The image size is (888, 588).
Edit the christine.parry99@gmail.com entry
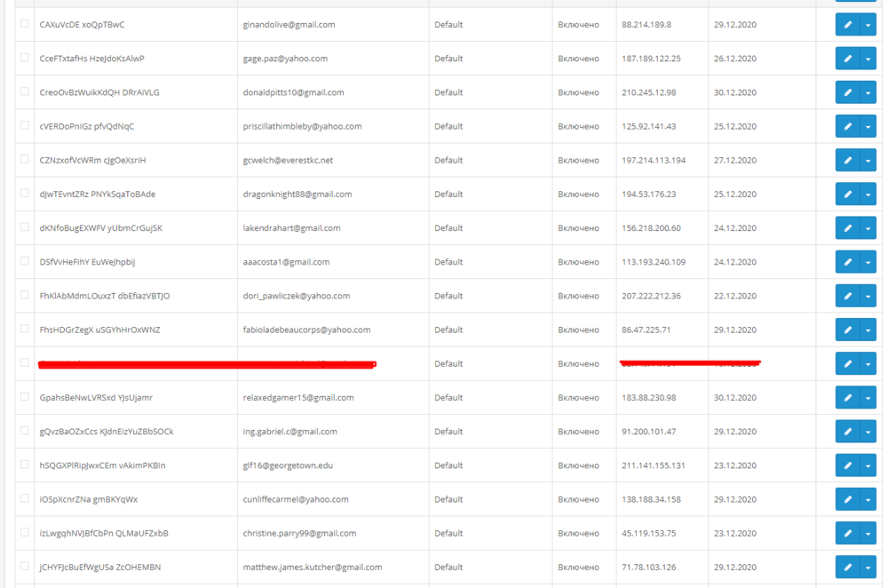847,533
